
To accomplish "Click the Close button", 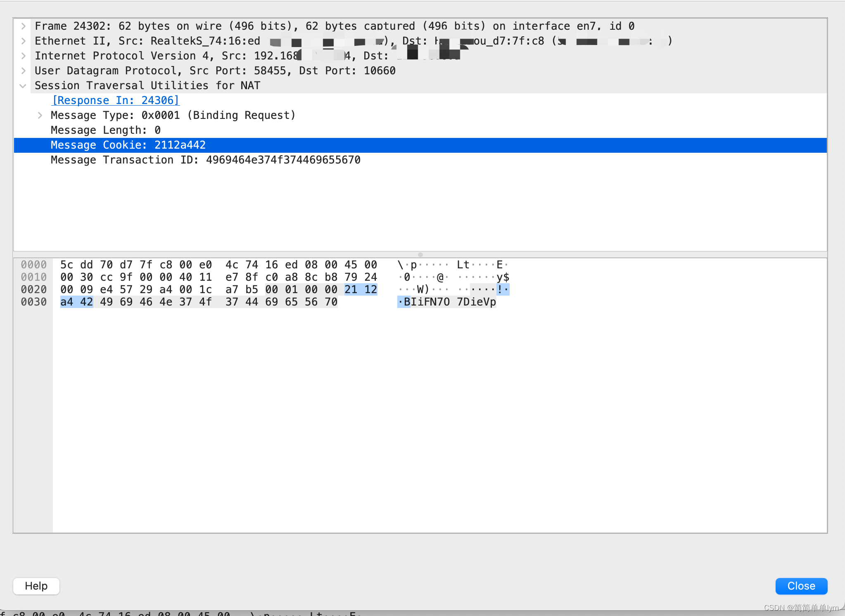I will click(801, 586).
